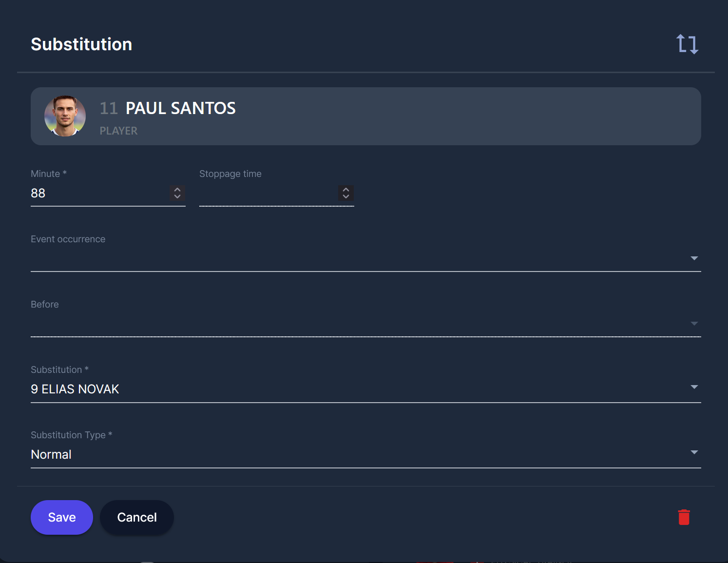Click the empty Event occurrence field

coord(341,258)
